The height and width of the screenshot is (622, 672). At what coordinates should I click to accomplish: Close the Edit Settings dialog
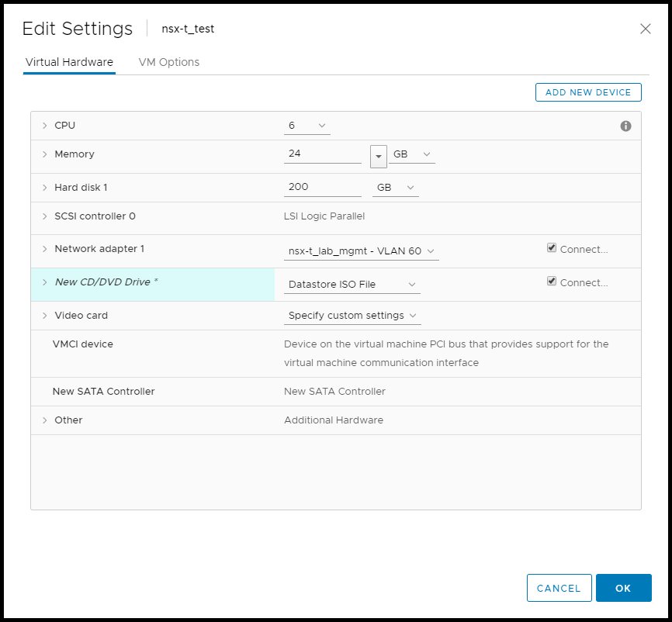[645, 29]
